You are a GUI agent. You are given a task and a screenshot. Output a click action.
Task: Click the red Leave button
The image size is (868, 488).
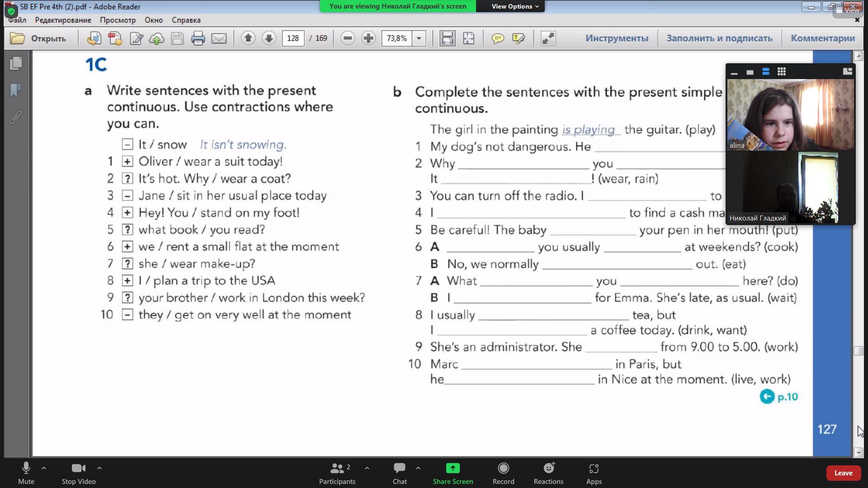[x=843, y=473]
